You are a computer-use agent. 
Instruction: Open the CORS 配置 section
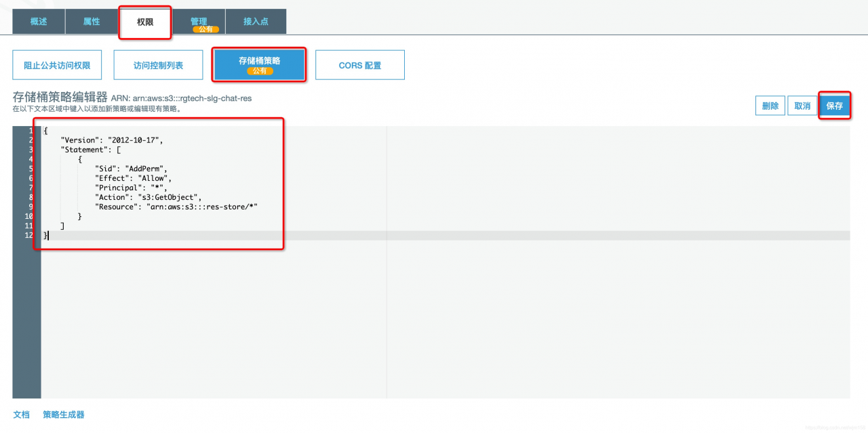(360, 65)
